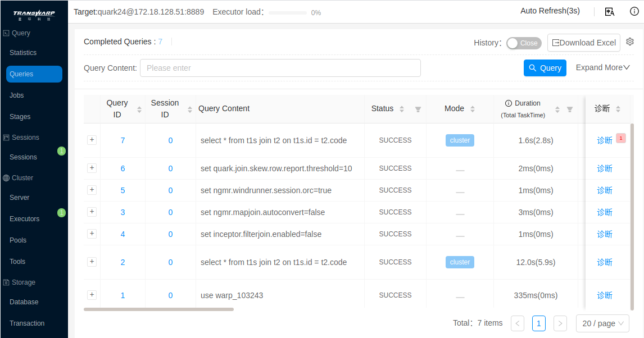Screen dimensions: 644x338
Task: Expand row of query 6
Action: (x=92, y=168)
